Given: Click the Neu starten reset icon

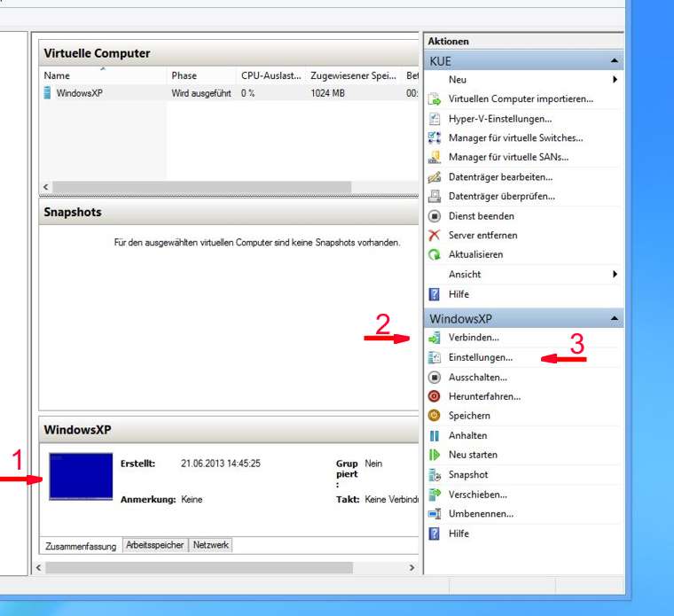Looking at the screenshot, I should (x=435, y=455).
